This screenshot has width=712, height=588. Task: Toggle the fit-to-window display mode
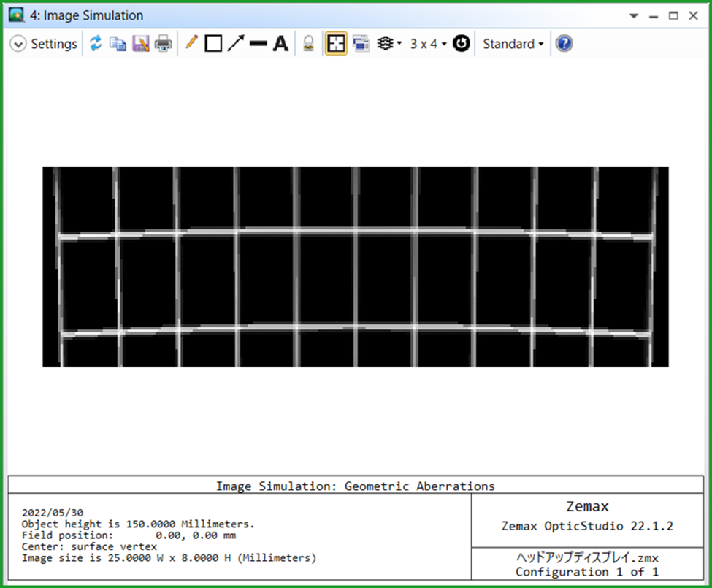(x=336, y=43)
